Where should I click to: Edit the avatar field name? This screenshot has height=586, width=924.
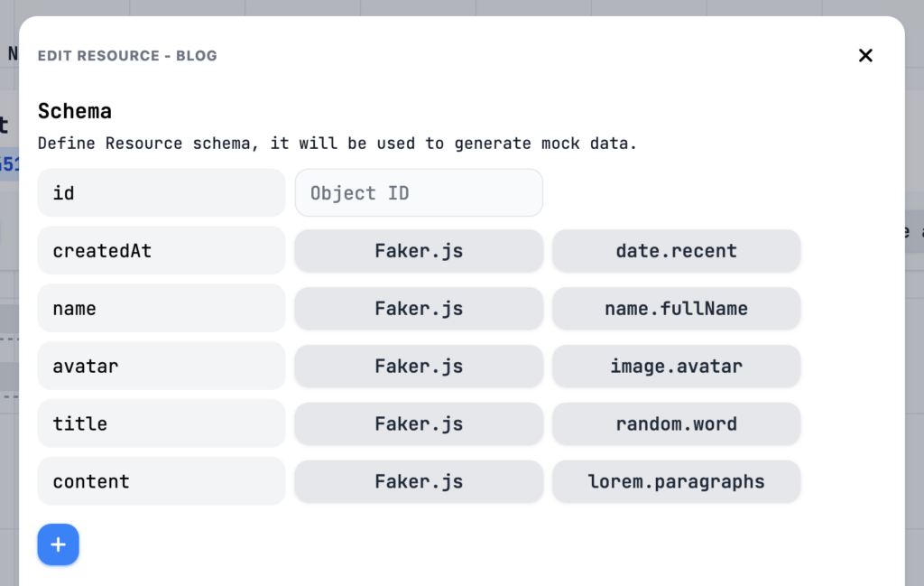(161, 366)
